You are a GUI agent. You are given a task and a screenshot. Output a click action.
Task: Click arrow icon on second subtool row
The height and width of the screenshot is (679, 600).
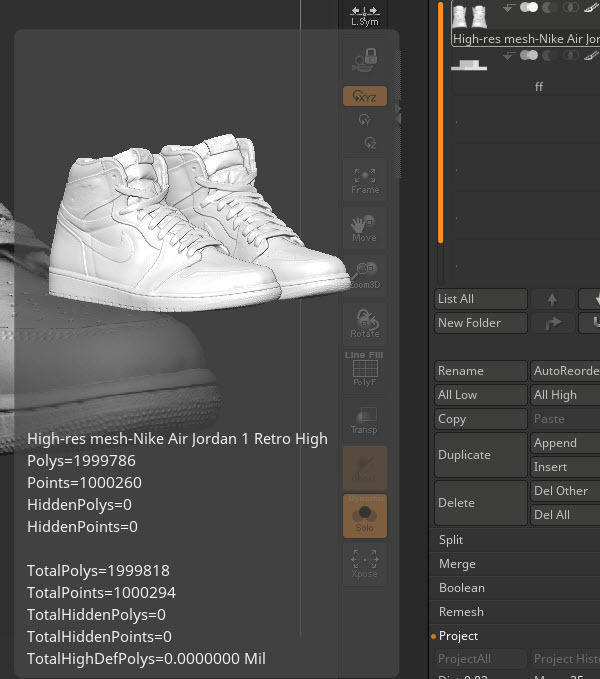click(x=508, y=55)
